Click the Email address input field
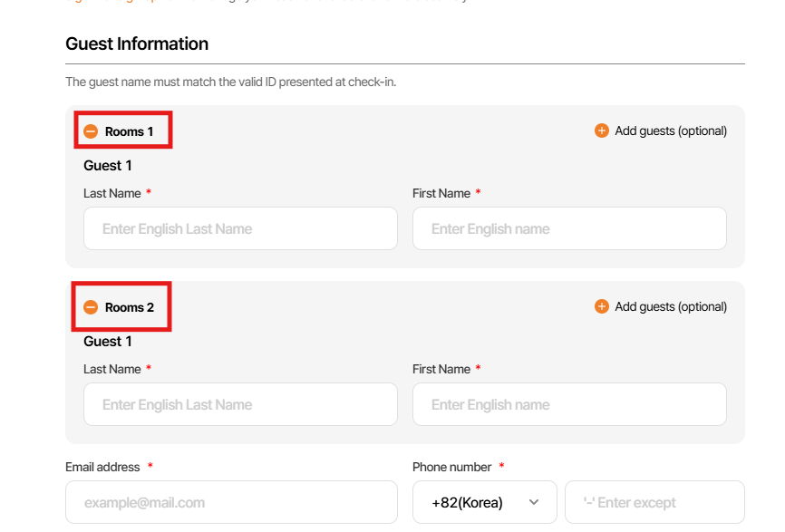 click(231, 502)
